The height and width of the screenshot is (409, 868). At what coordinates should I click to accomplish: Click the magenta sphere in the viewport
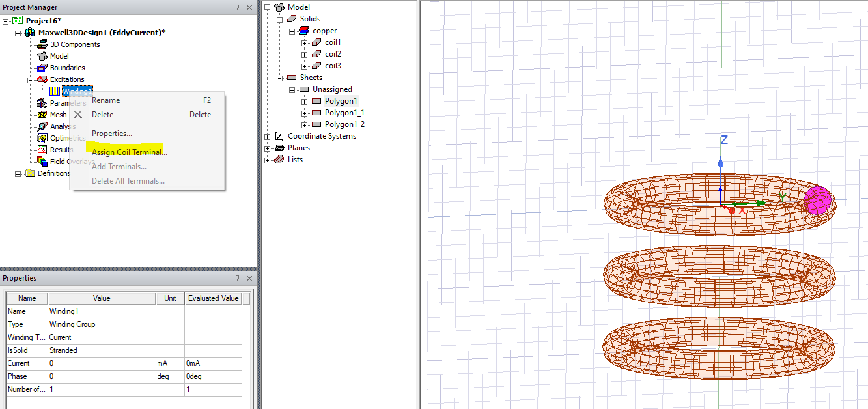pyautogui.click(x=818, y=200)
